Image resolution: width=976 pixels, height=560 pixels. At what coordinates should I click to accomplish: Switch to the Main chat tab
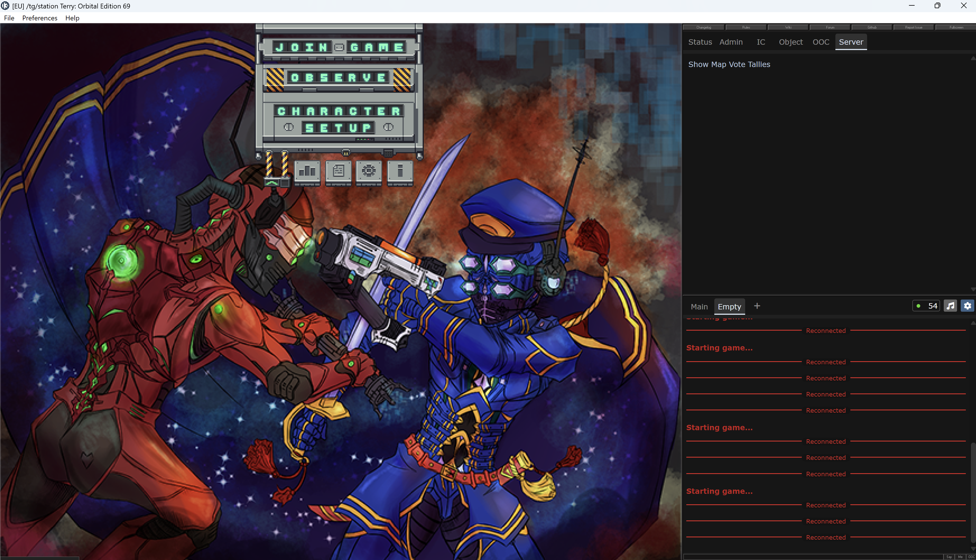[x=699, y=307]
